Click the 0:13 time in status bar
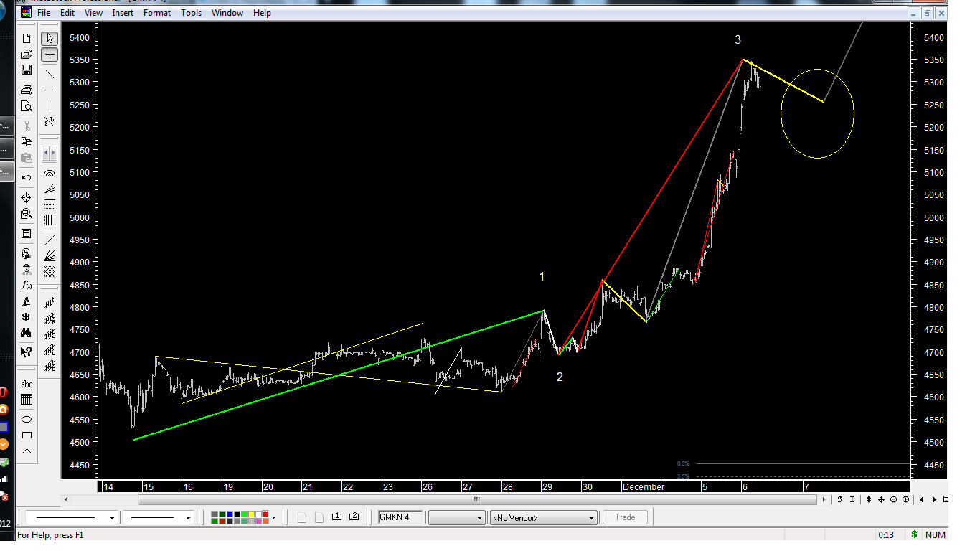Screen dimensions: 980x551 point(886,535)
